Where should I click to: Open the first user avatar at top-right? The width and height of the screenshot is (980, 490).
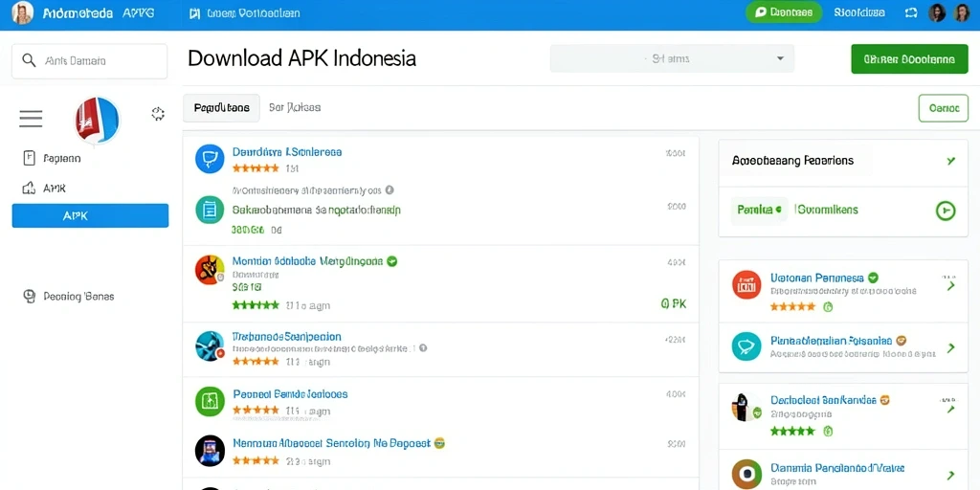(x=937, y=12)
